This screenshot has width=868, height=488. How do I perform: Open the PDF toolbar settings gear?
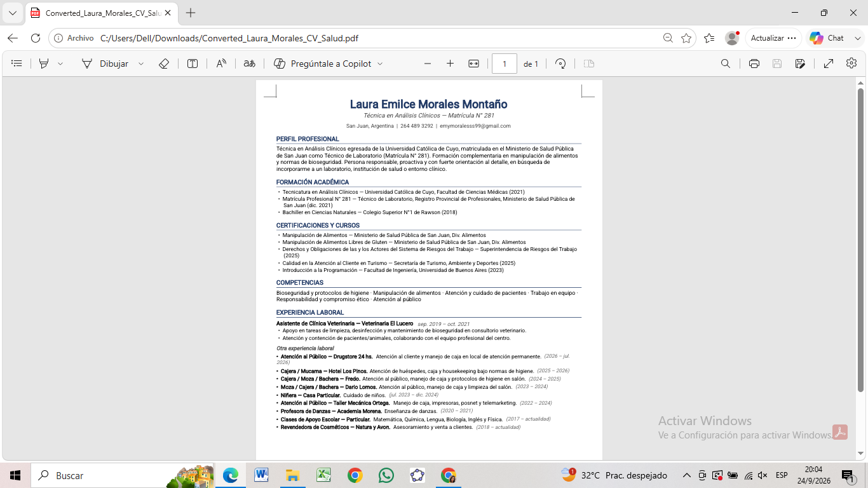[x=851, y=64]
